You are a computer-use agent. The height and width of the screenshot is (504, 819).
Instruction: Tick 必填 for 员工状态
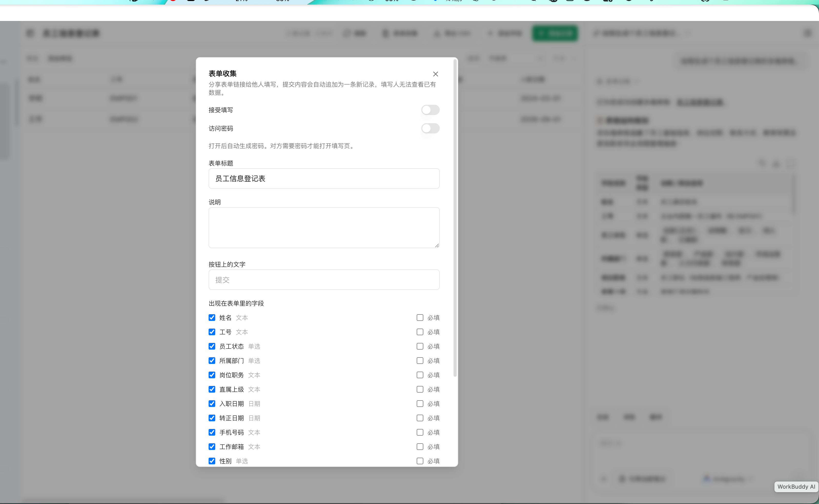[420, 346]
